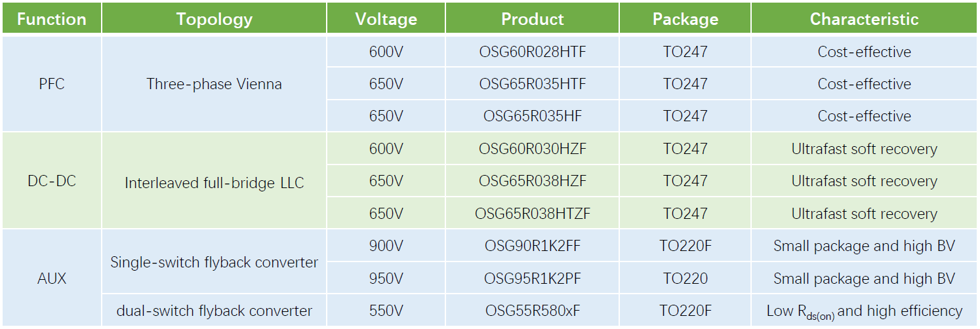
Task: Select Interleaved full-bridge LLC cell
Action: [x=214, y=183]
